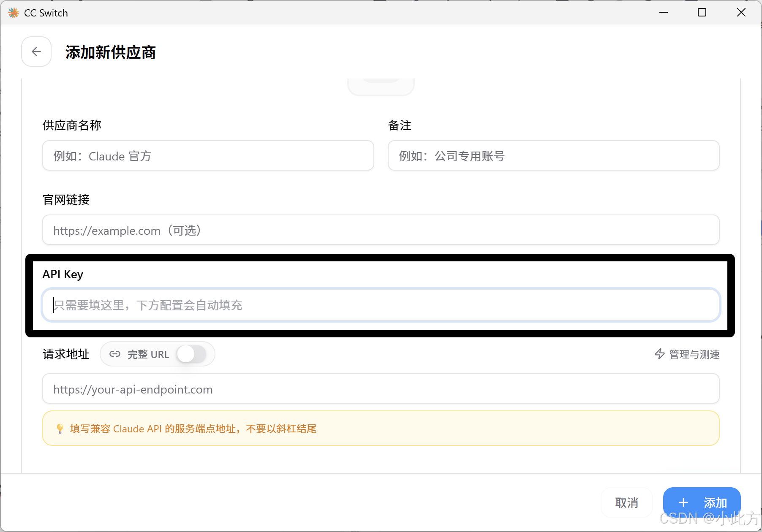Click the 官网链接 URL input

[x=381, y=230]
